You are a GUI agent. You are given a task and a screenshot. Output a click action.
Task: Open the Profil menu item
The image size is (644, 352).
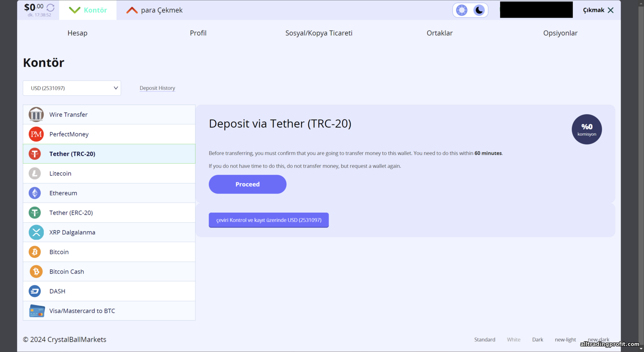[x=198, y=33]
